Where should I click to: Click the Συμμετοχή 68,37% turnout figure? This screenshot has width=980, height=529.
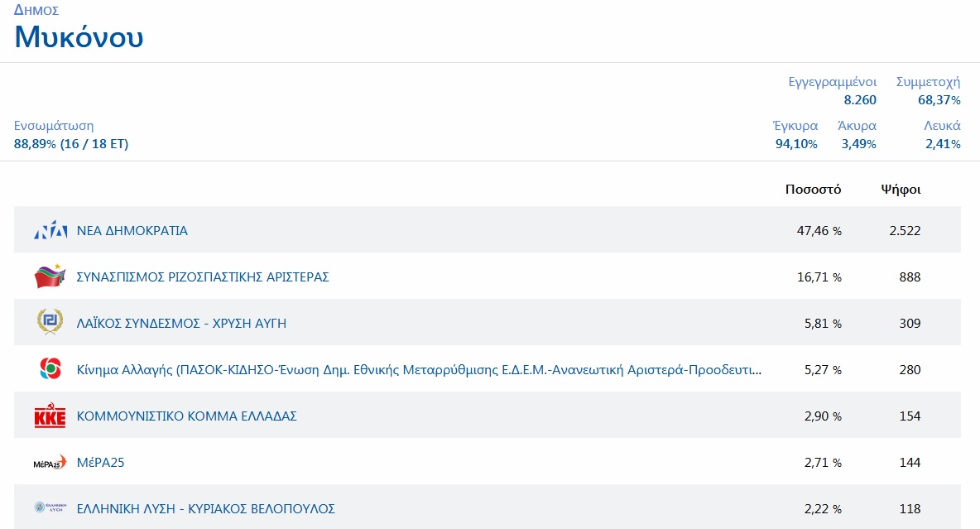[939, 100]
